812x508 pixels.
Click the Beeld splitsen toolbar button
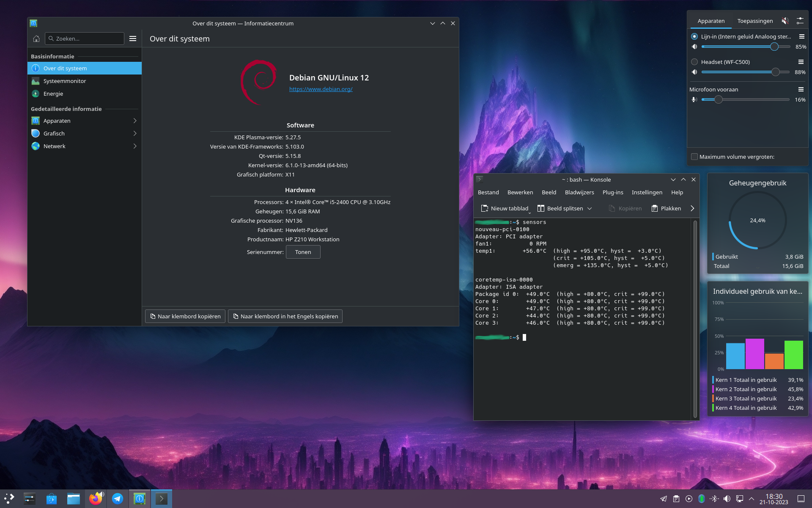click(560, 208)
